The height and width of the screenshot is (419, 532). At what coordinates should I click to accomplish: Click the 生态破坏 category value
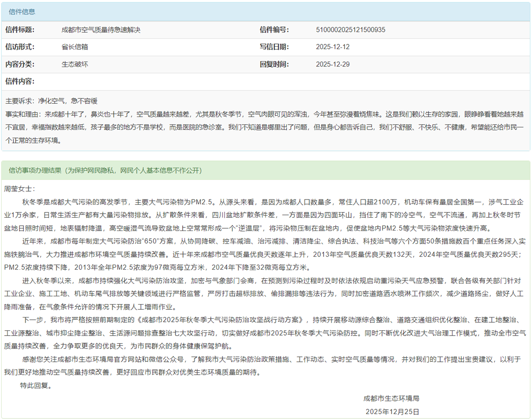[74, 64]
